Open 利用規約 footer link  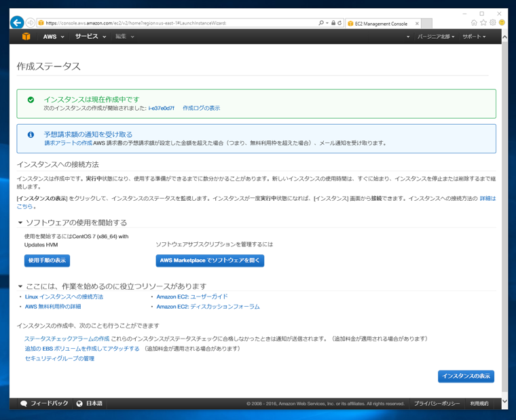(479, 404)
